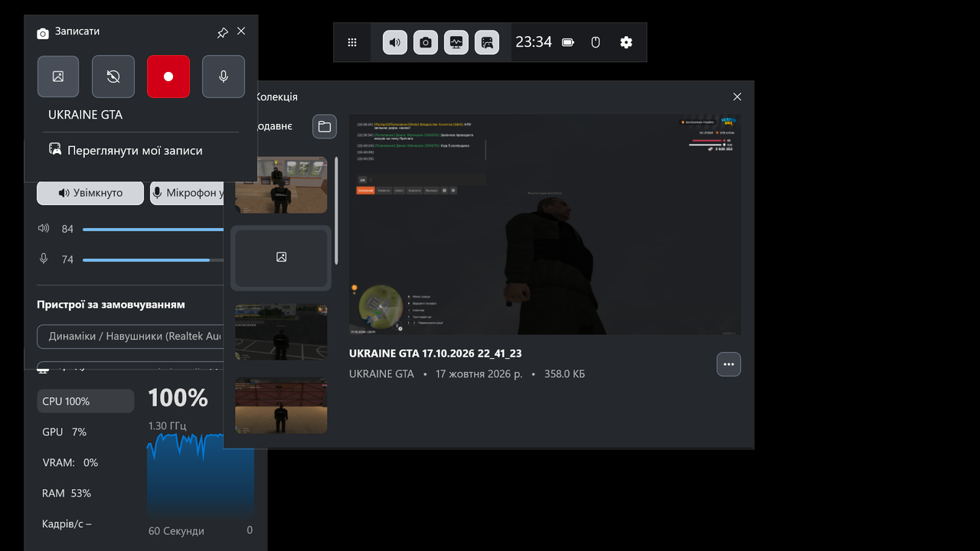
Task: Click the large screenshot preview image
Action: click(x=545, y=224)
